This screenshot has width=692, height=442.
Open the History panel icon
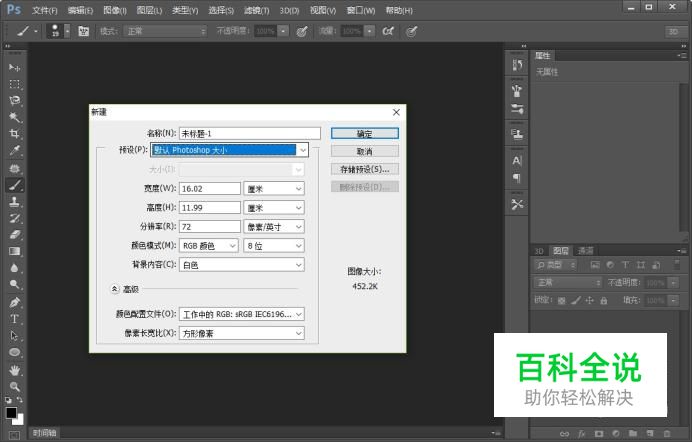pyautogui.click(x=517, y=65)
